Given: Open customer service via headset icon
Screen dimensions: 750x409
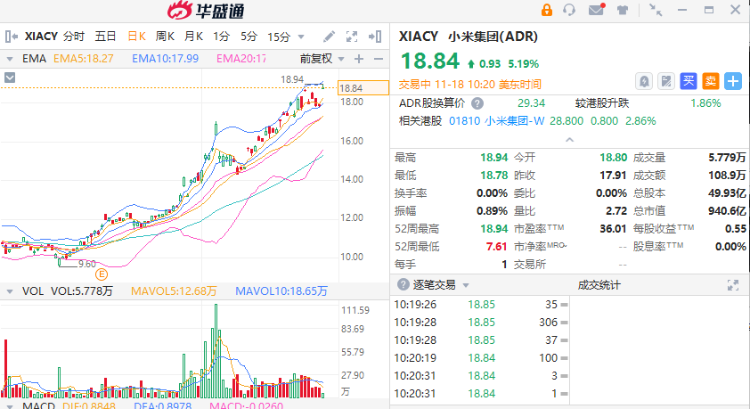Looking at the screenshot, I should tap(569, 10).
